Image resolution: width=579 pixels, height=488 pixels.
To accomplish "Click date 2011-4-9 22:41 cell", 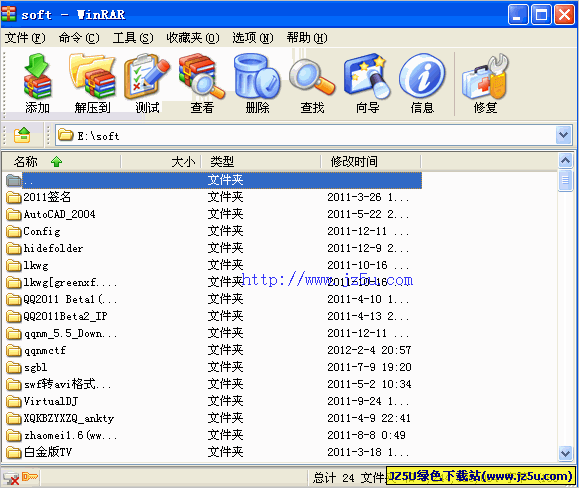I will click(369, 418).
